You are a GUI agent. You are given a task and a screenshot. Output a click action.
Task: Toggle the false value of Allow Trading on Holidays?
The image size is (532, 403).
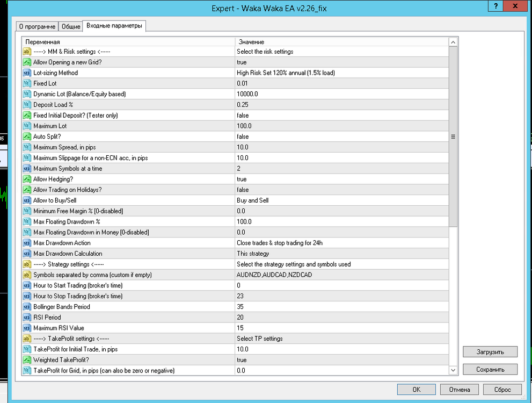coord(341,190)
